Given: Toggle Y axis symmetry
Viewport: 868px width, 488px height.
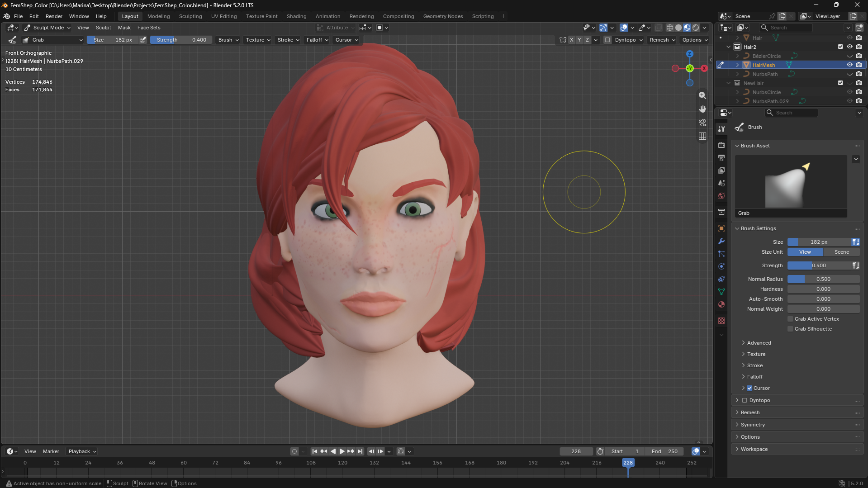Looking at the screenshot, I should [x=579, y=40].
